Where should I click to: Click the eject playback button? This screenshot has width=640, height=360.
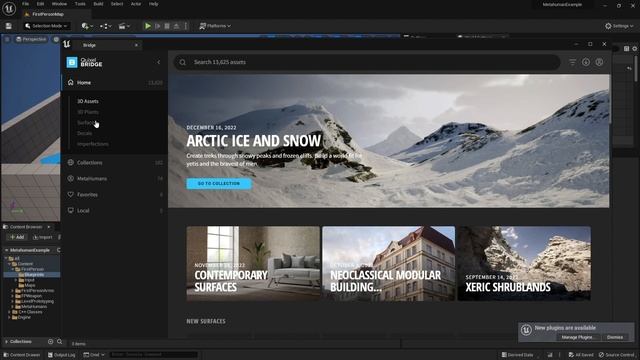(176, 26)
